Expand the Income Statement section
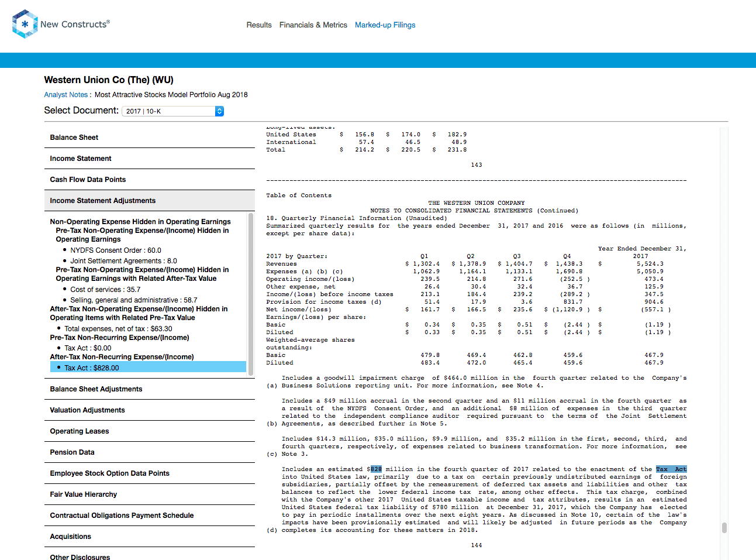The height and width of the screenshot is (560, 756). [150, 159]
